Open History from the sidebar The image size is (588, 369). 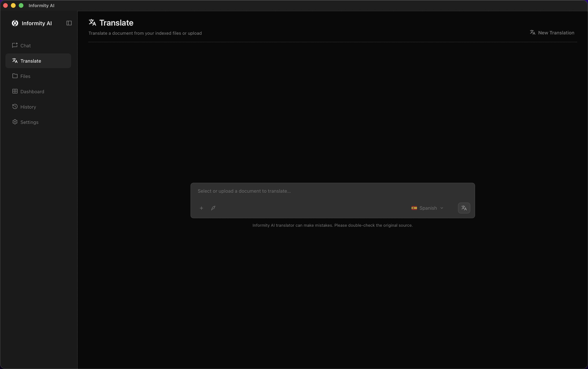coord(38,107)
